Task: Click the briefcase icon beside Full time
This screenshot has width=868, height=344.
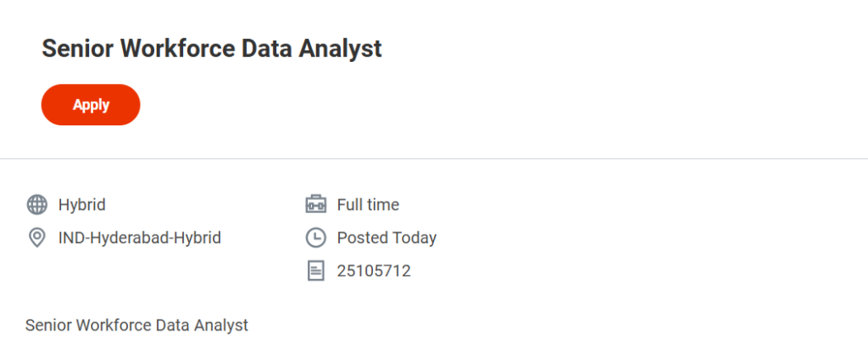Action: tap(315, 204)
